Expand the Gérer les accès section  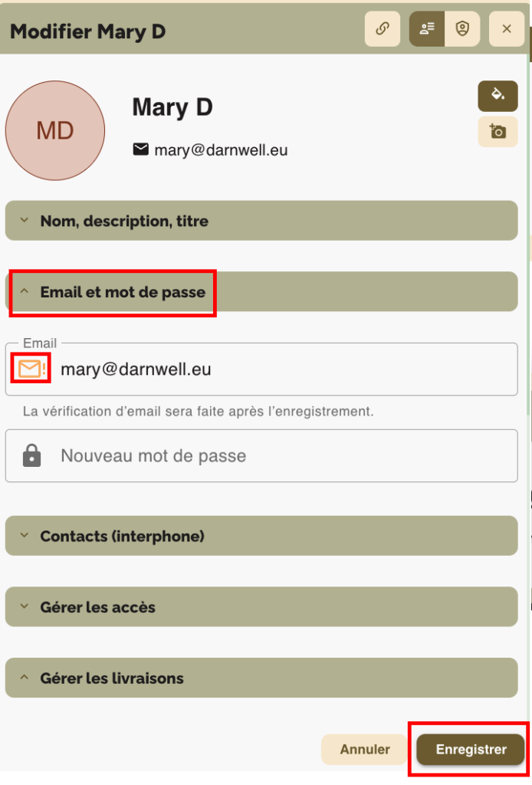261,607
